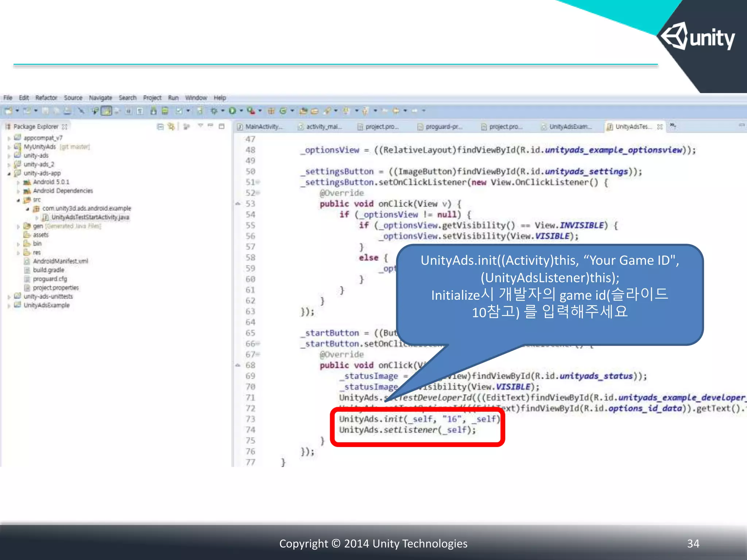Click the New Java Package icon
The image size is (747, 560).
pos(271,111)
